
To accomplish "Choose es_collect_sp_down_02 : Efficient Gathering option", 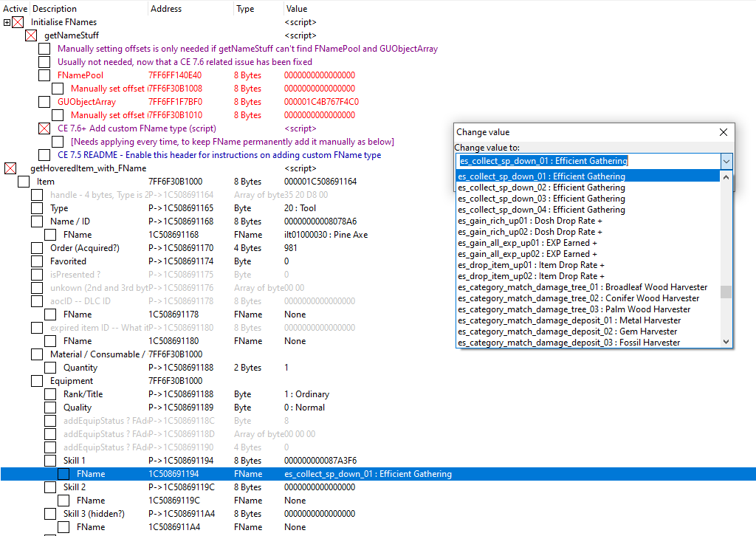I will click(x=588, y=188).
